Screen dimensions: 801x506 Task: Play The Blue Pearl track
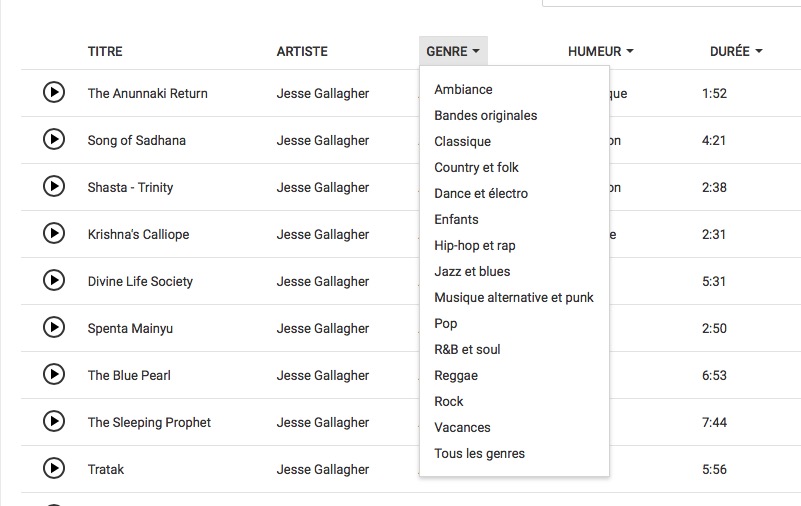(x=54, y=374)
